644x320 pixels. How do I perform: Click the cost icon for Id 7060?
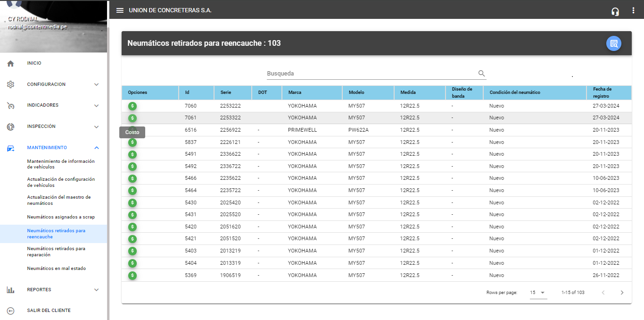pyautogui.click(x=132, y=106)
